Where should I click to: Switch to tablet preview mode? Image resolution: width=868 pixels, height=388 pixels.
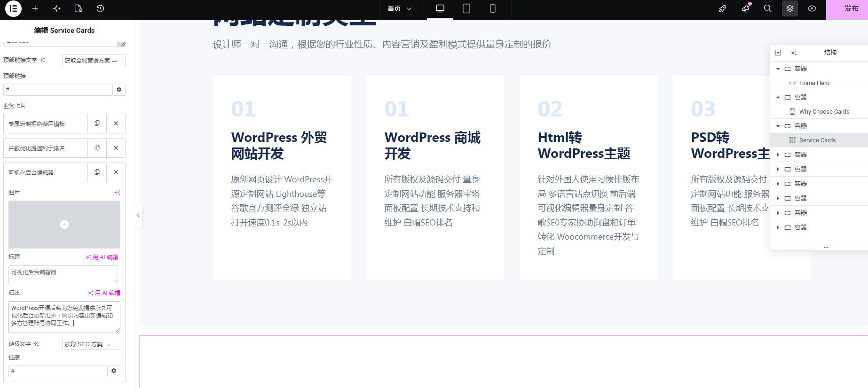[466, 8]
